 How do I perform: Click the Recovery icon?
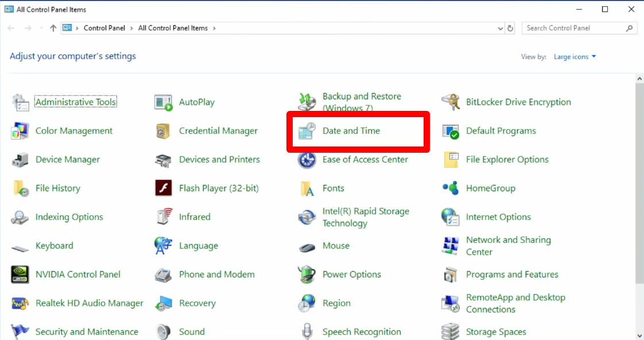click(x=164, y=303)
